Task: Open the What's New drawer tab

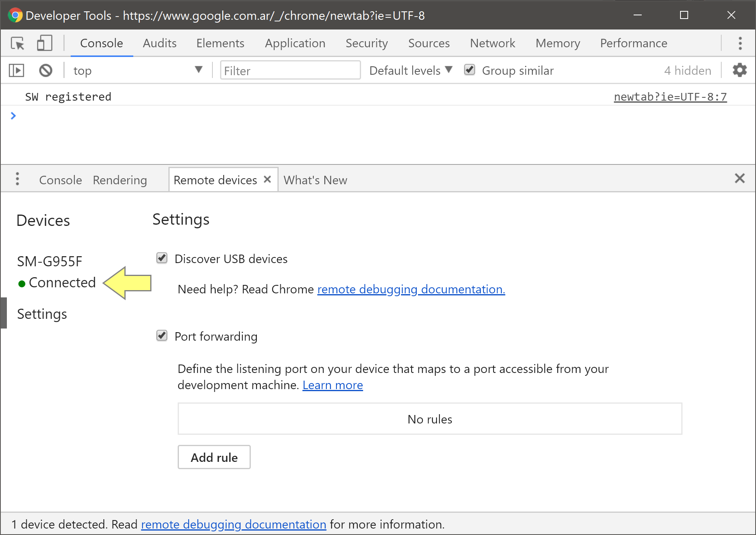Action: (315, 180)
